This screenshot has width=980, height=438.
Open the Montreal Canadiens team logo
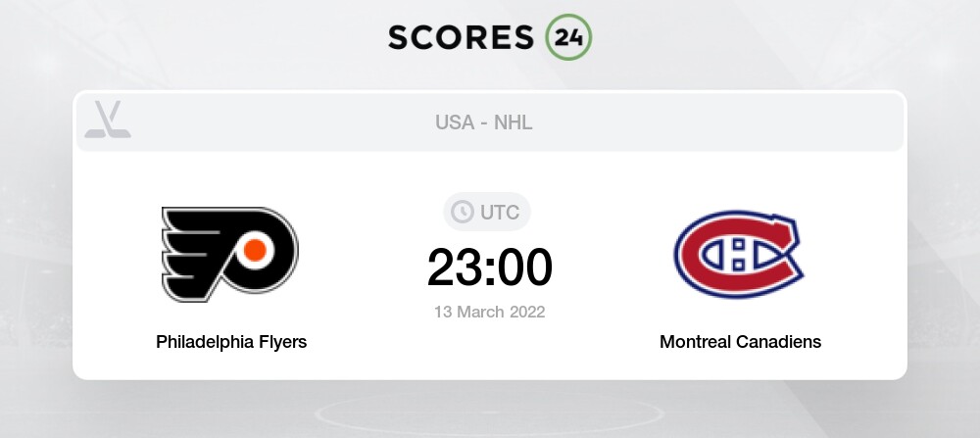738,254
